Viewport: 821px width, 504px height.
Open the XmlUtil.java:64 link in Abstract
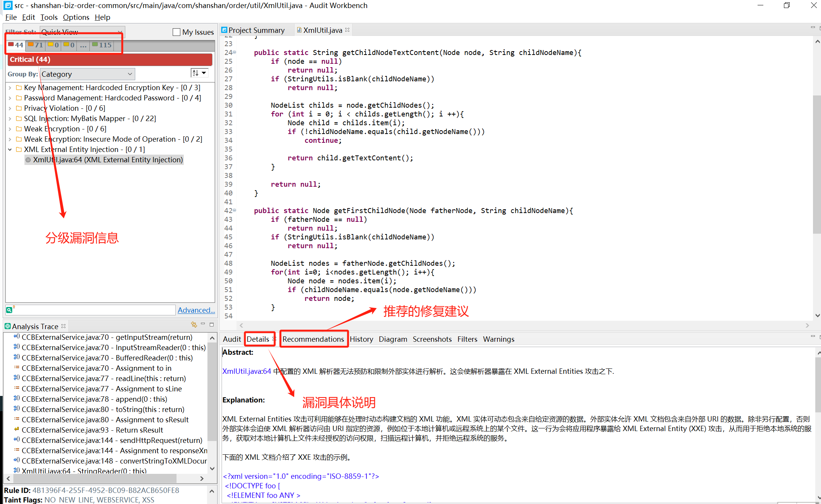coord(246,371)
